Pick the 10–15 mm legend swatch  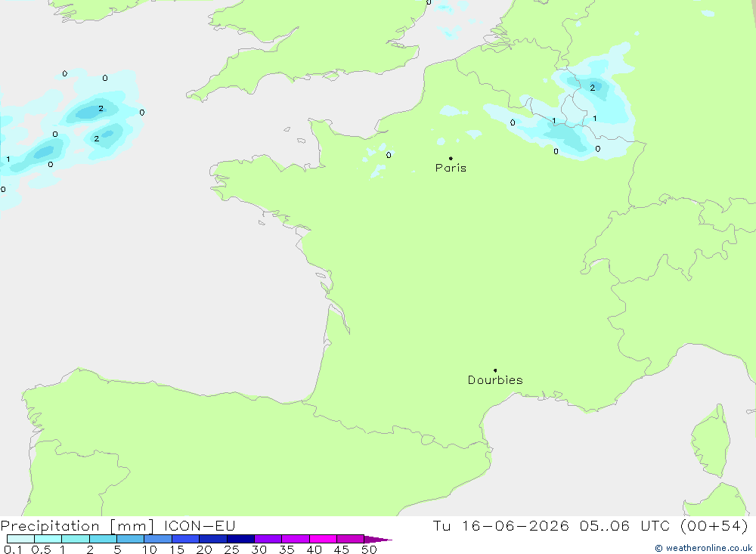coord(158,539)
